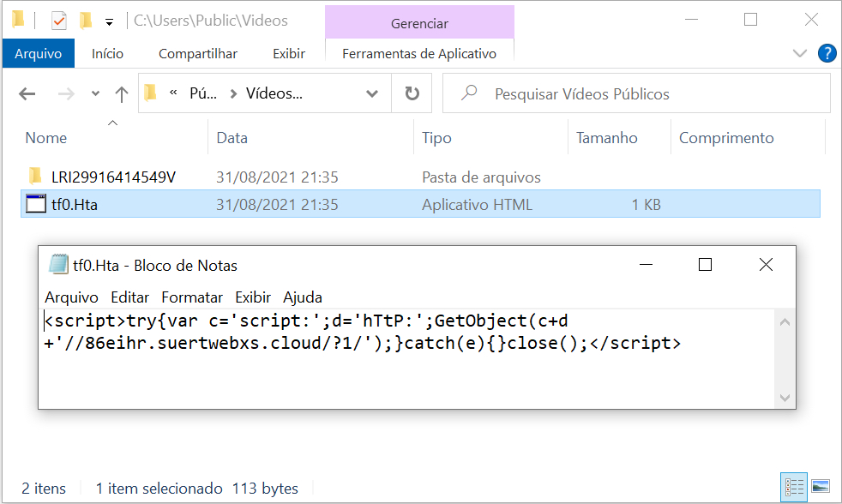Open the recent locations dropdown arrow
This screenshot has width=842, height=504.
point(95,94)
